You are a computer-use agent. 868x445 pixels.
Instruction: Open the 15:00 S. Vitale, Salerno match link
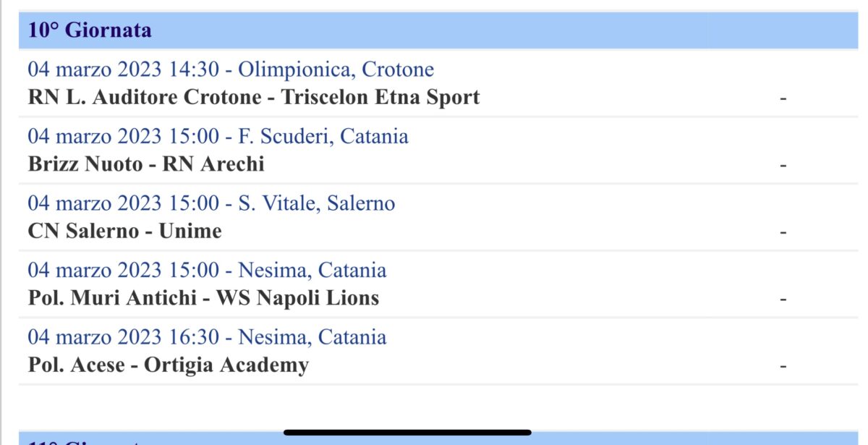[x=211, y=203]
